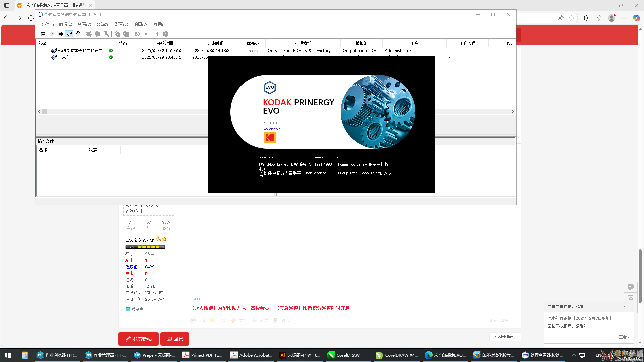Close the 注意注意注意 notice popup

coord(626,307)
